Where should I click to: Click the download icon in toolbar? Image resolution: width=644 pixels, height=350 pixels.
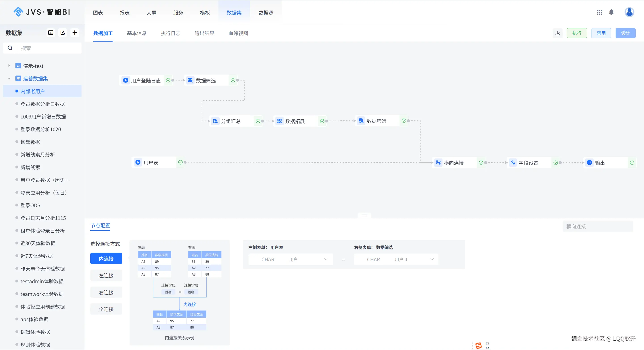click(557, 33)
